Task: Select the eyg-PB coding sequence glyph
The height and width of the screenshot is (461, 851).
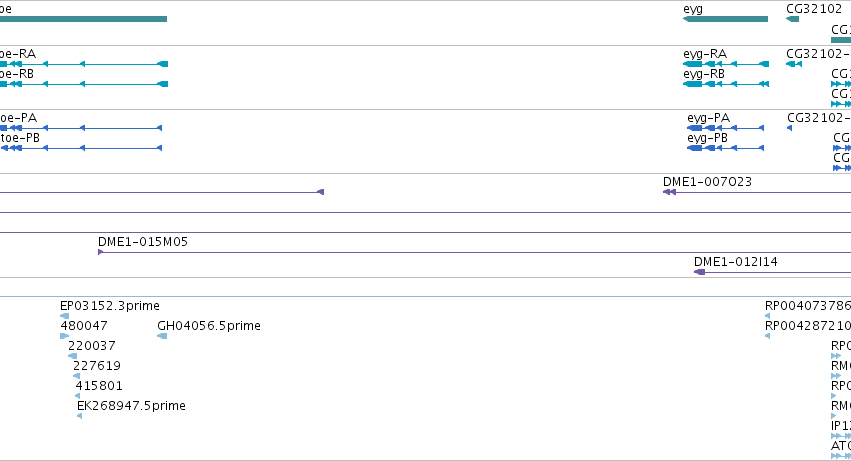Action: [726, 148]
